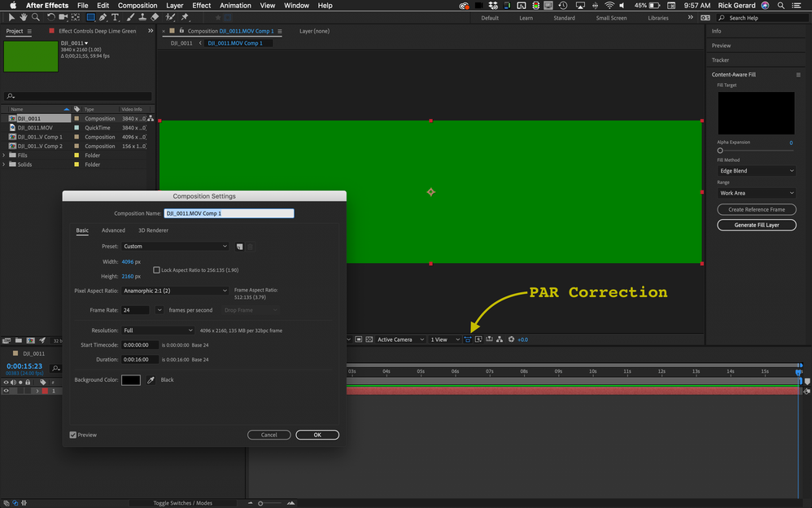Click the Pixel Aspect Ratio Correction viewer icon

click(468, 339)
